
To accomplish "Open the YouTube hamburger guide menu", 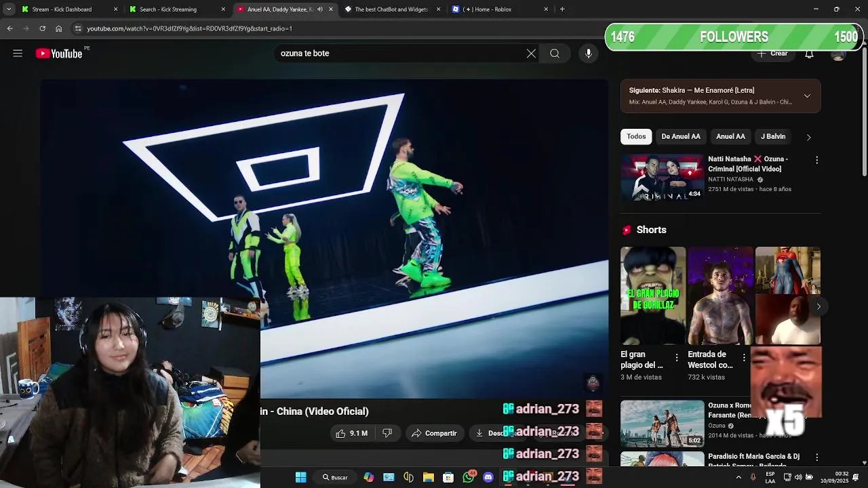I will (x=18, y=54).
